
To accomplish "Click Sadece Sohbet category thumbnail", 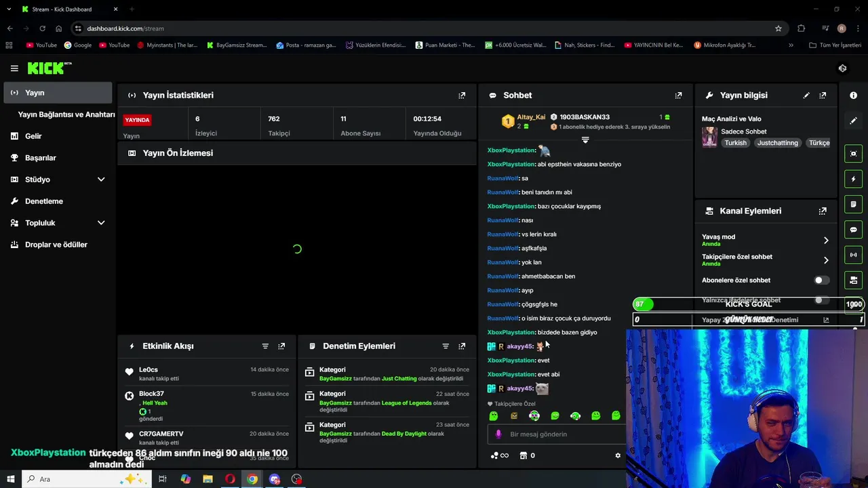I will tap(709, 137).
